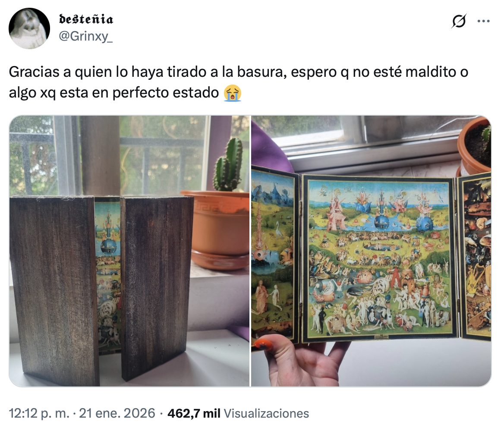Viewport: 504px width, 428px height.
Task: Open the Grok slashed-circle icon
Action: pos(458,21)
